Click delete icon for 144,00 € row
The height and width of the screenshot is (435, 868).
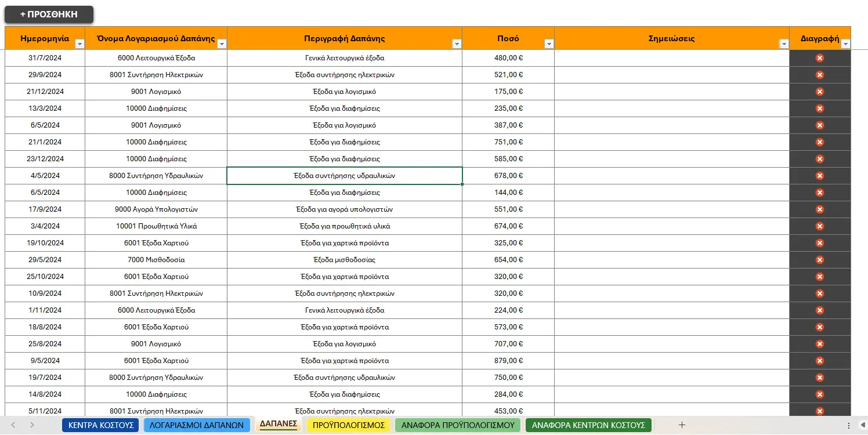coord(820,193)
